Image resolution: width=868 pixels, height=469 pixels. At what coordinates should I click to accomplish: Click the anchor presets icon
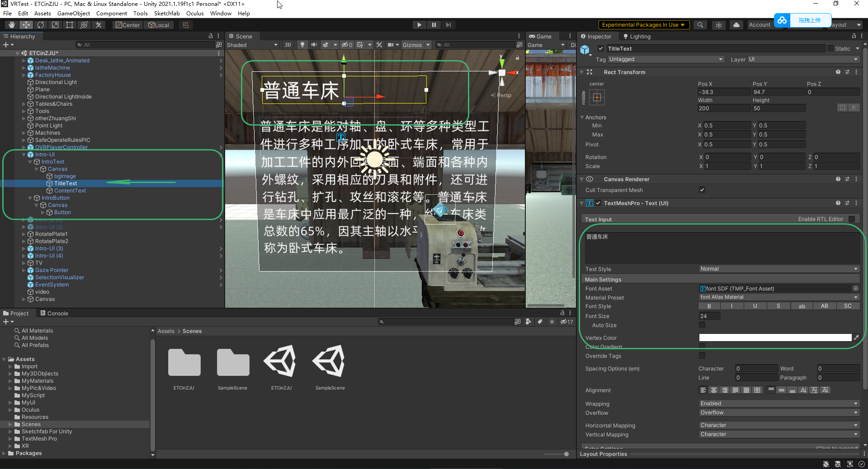click(597, 97)
